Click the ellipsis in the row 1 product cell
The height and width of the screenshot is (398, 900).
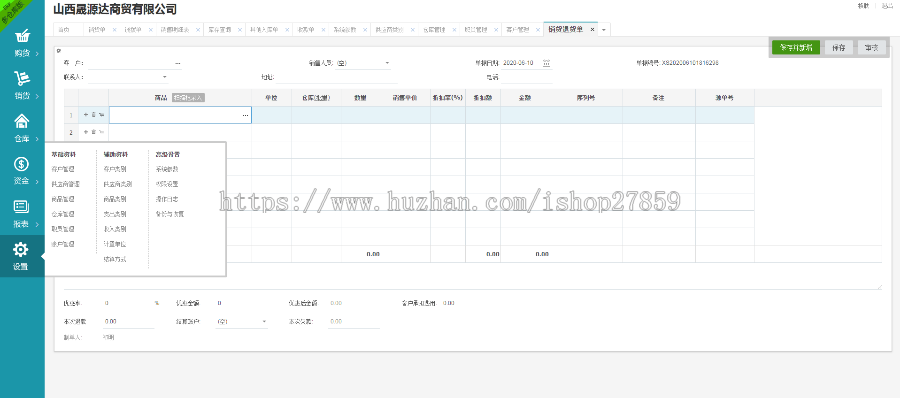tap(246, 115)
